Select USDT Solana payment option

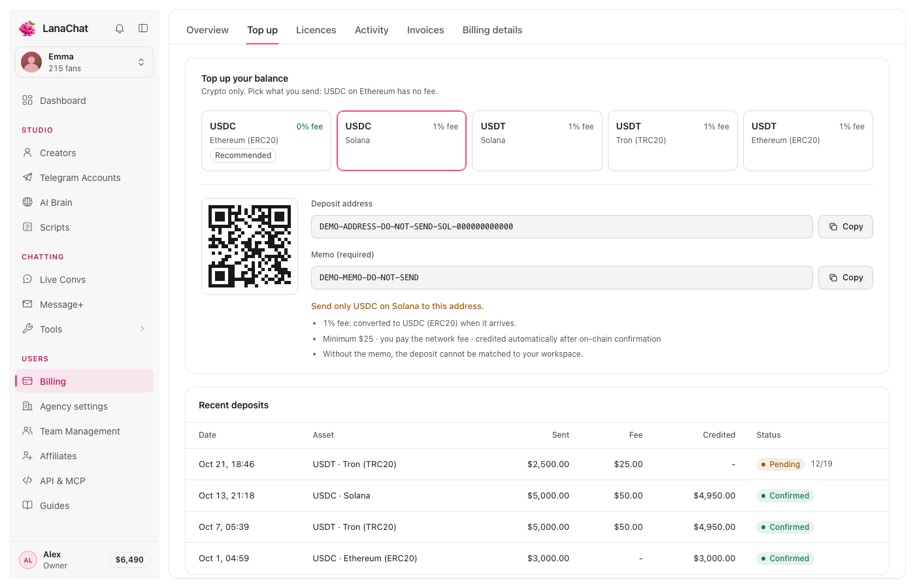coord(537,140)
